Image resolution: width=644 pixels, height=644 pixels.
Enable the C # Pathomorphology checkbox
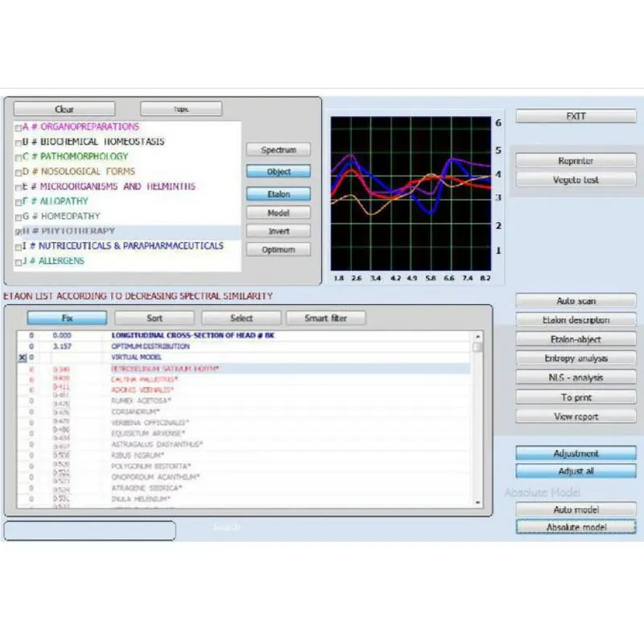coord(18,158)
